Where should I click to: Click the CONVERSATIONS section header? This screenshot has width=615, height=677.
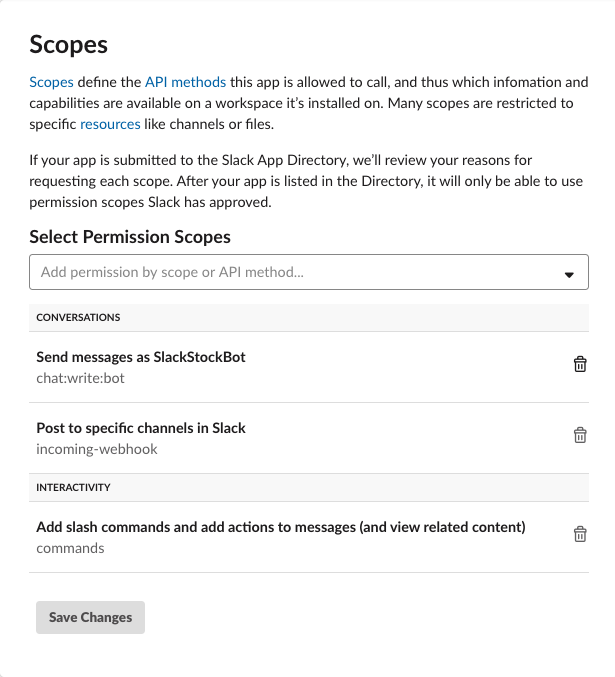pyautogui.click(x=309, y=317)
